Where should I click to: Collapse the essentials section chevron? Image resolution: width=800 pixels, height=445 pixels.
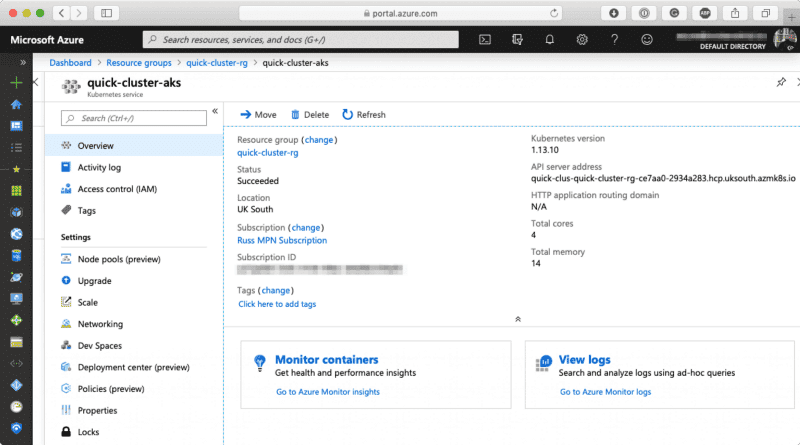(x=517, y=319)
